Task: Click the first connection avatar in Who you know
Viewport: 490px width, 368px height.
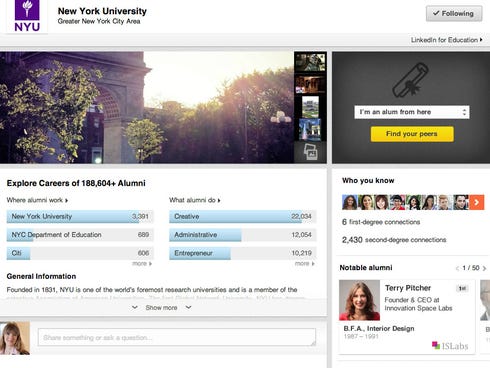Action: pyautogui.click(x=350, y=202)
